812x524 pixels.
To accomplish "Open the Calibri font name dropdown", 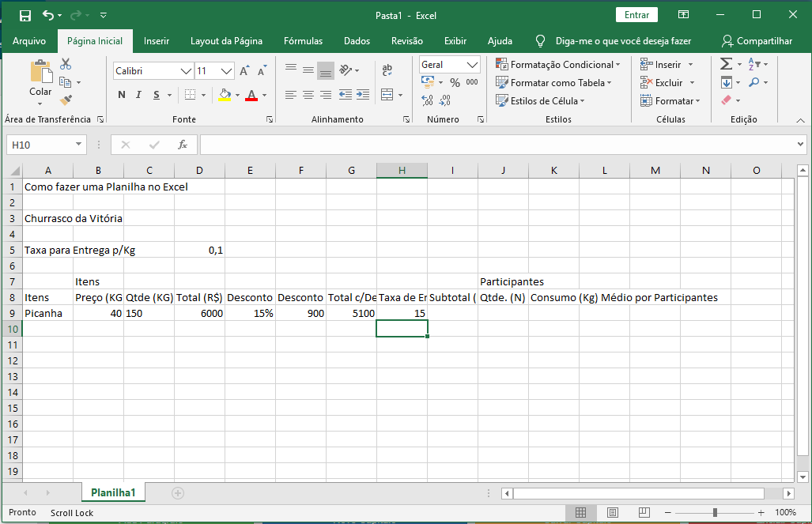I will [x=187, y=71].
